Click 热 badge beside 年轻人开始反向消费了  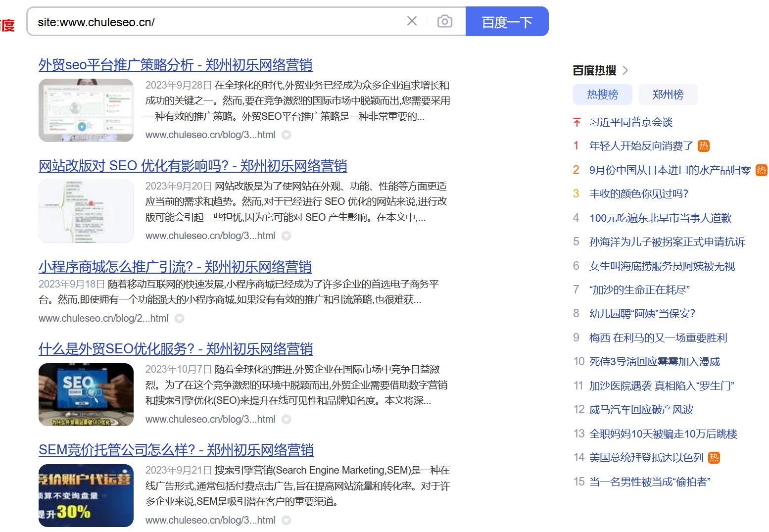tap(703, 146)
